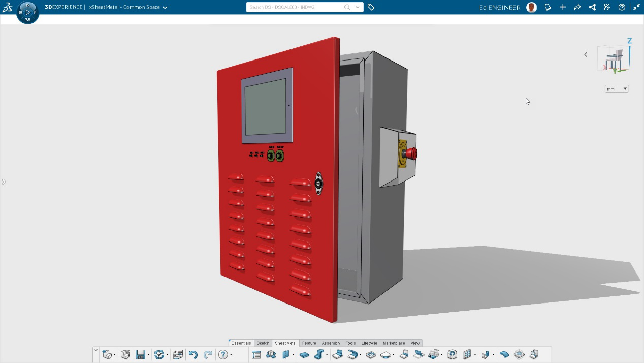The image size is (644, 363).
Task: Open the Marketplace tab
Action: click(x=394, y=343)
